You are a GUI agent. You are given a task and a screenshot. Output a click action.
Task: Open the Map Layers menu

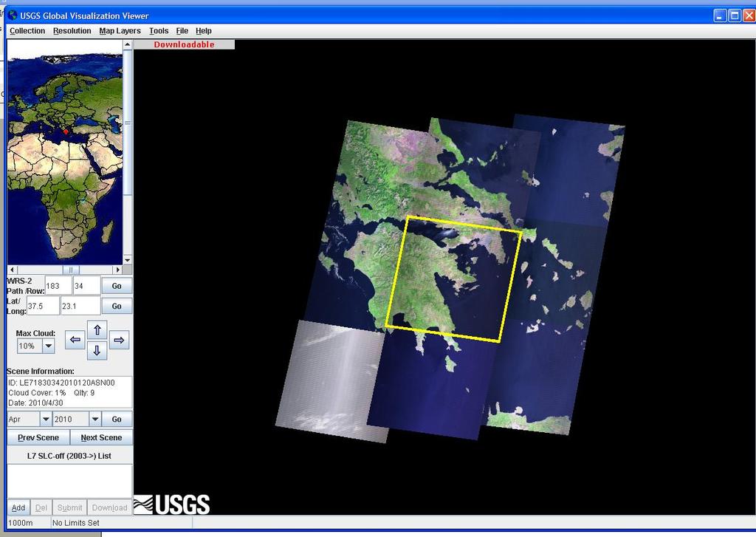[120, 31]
